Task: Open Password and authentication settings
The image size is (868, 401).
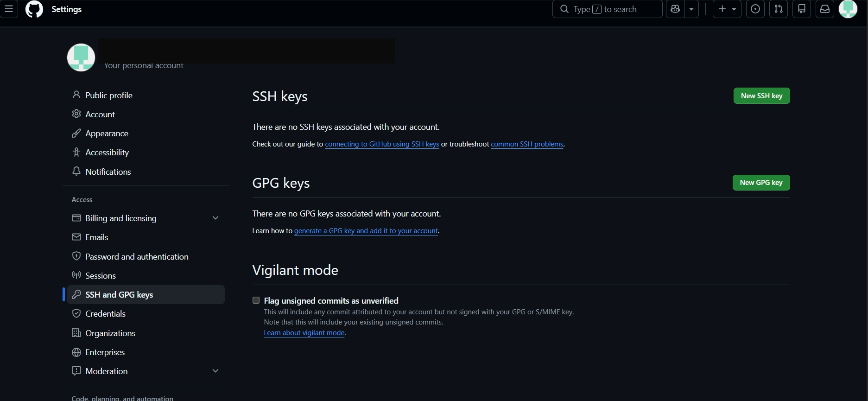Action: point(146,257)
